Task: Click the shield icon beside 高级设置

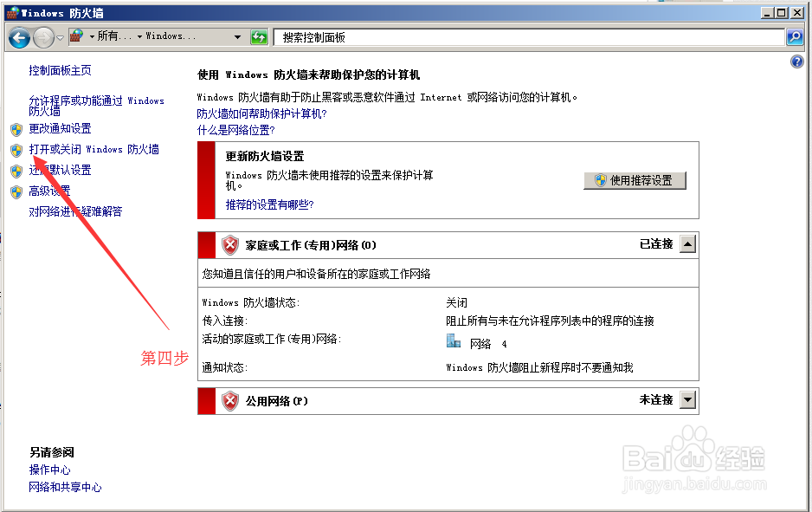Action: tap(16, 192)
